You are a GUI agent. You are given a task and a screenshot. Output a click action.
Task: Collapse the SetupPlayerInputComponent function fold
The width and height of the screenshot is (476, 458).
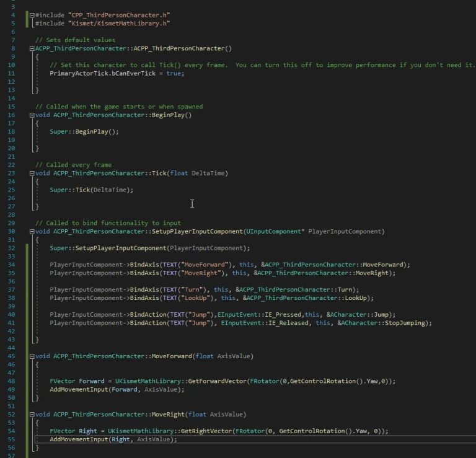(32, 232)
